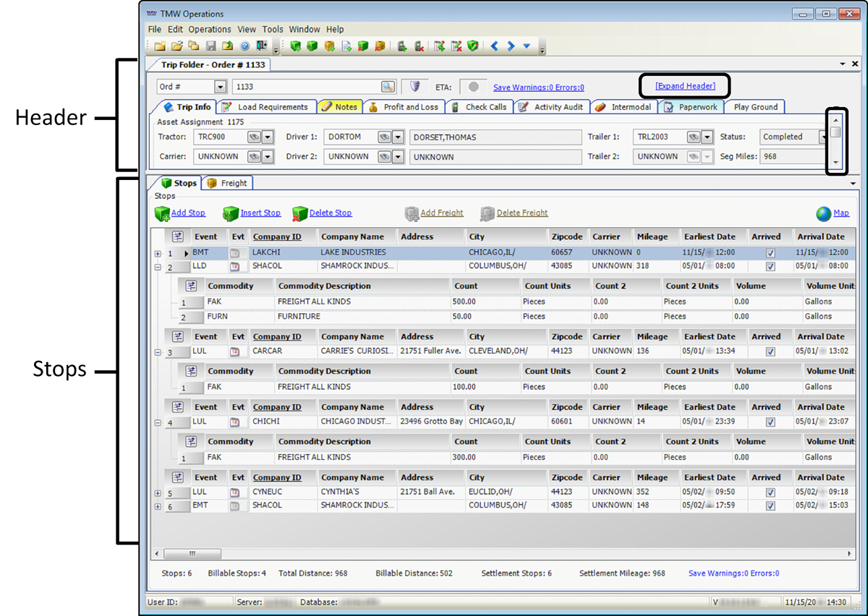Click the order number search magnifier icon
The height and width of the screenshot is (616, 868).
(x=388, y=87)
